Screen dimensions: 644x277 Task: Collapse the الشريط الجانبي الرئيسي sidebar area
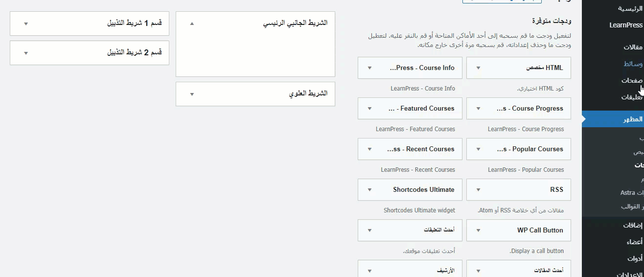click(x=192, y=23)
